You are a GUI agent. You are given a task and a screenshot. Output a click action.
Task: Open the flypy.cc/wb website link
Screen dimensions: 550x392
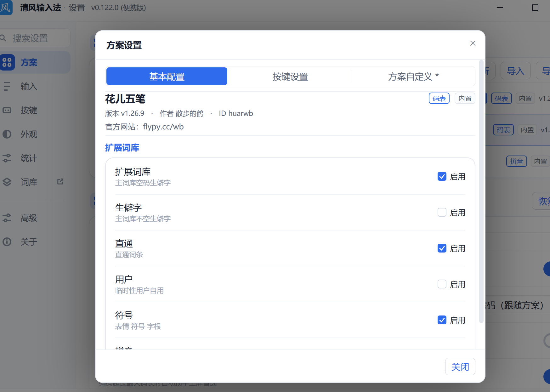click(x=163, y=127)
